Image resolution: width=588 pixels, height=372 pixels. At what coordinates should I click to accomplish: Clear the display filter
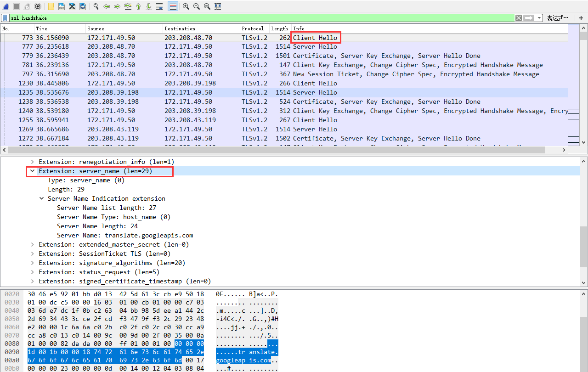[519, 18]
